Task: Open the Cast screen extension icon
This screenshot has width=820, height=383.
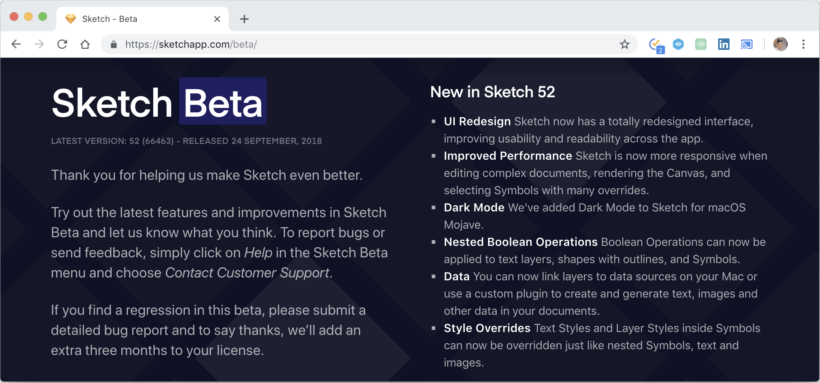Action: (746, 44)
